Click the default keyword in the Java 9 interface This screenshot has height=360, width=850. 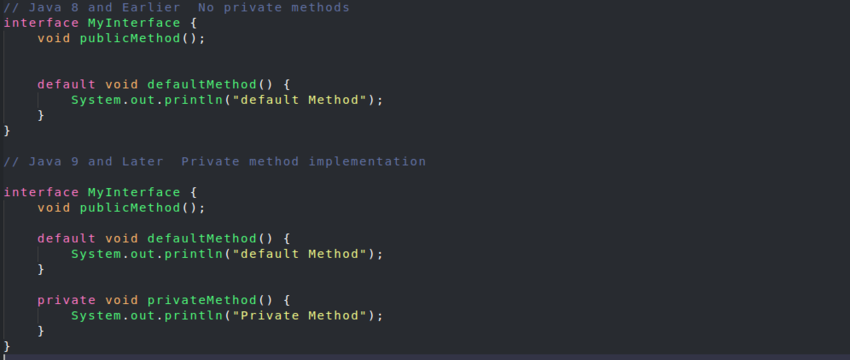67,239
